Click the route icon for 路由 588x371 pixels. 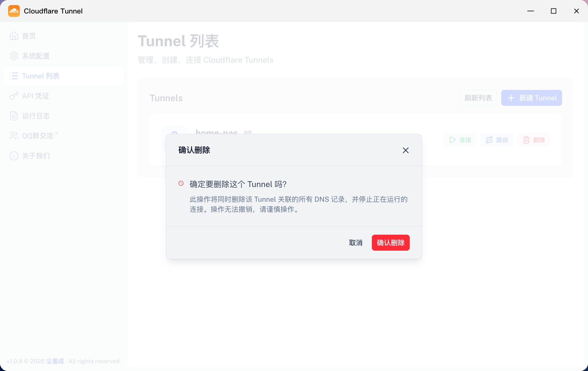click(489, 140)
